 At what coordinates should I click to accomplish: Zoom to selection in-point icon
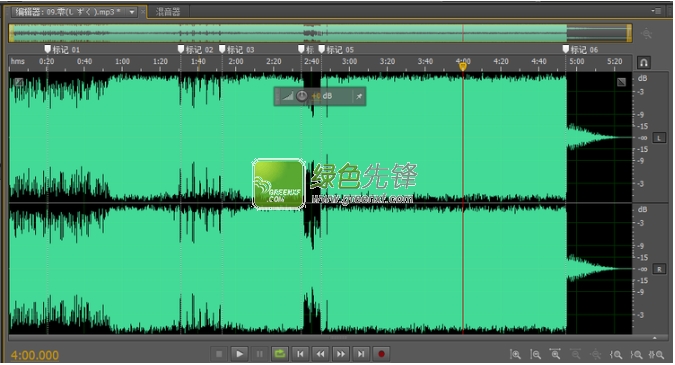coord(616,355)
